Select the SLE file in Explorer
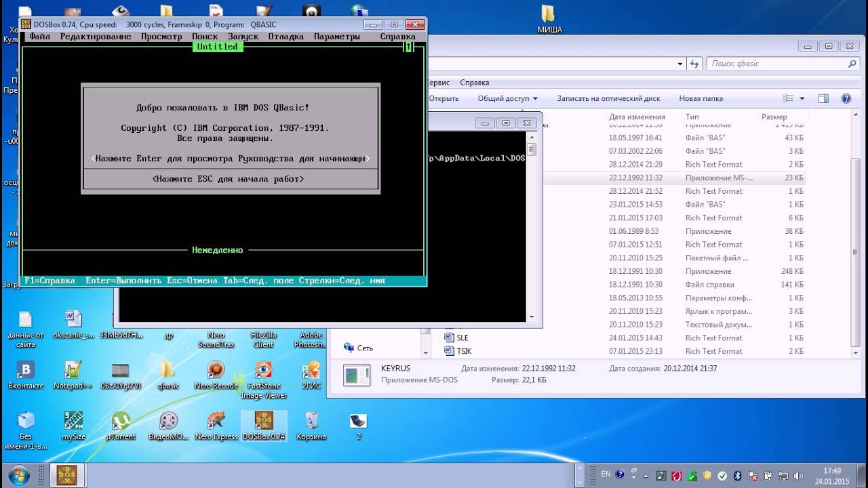The image size is (868, 488). pyautogui.click(x=462, y=338)
